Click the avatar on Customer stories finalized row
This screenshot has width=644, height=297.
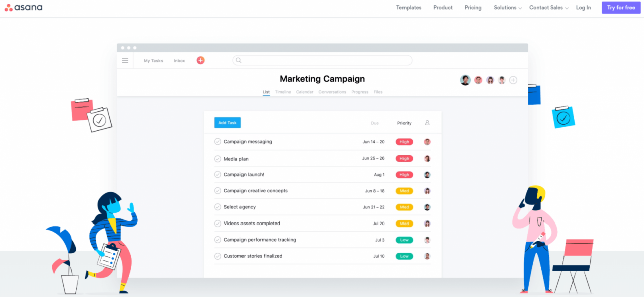(x=427, y=256)
